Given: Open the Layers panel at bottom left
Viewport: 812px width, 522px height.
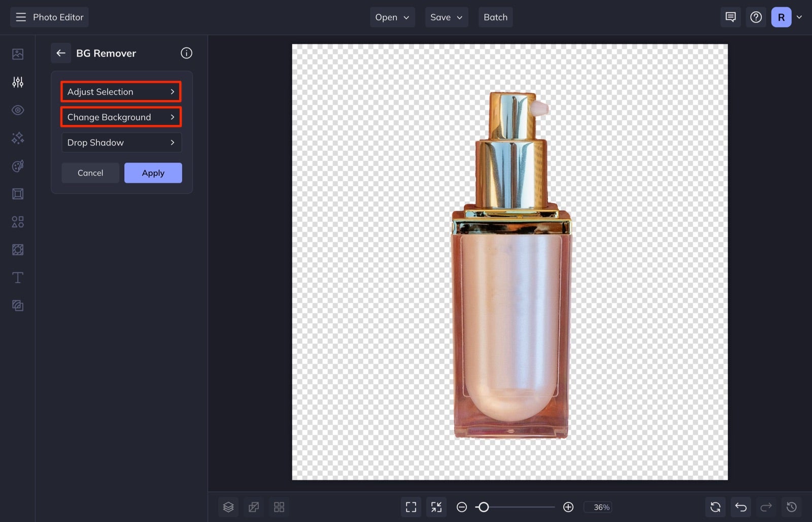Looking at the screenshot, I should point(228,507).
